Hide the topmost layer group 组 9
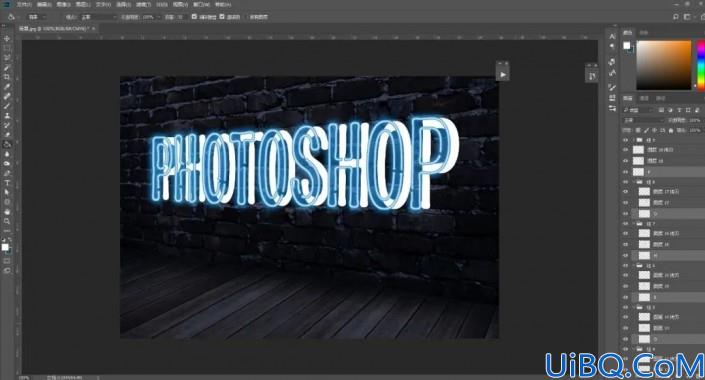This screenshot has width=705, height=380. 625,140
